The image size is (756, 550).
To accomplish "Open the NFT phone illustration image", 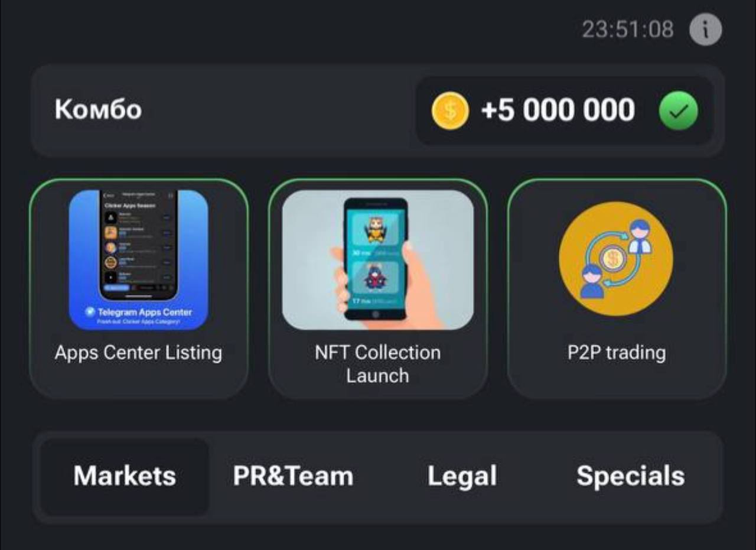I will click(x=378, y=259).
